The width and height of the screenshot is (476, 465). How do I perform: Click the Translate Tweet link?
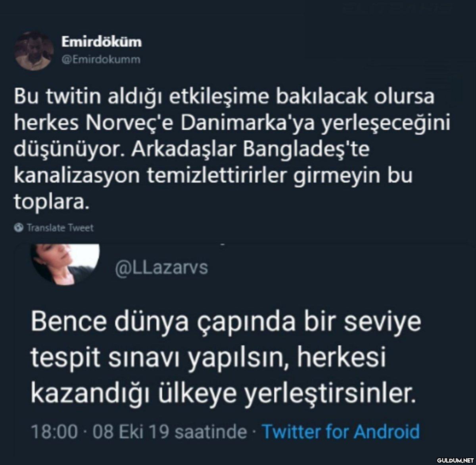(60, 228)
